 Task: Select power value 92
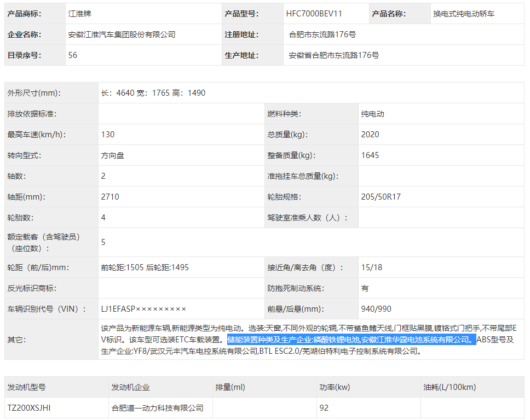pos(324,408)
